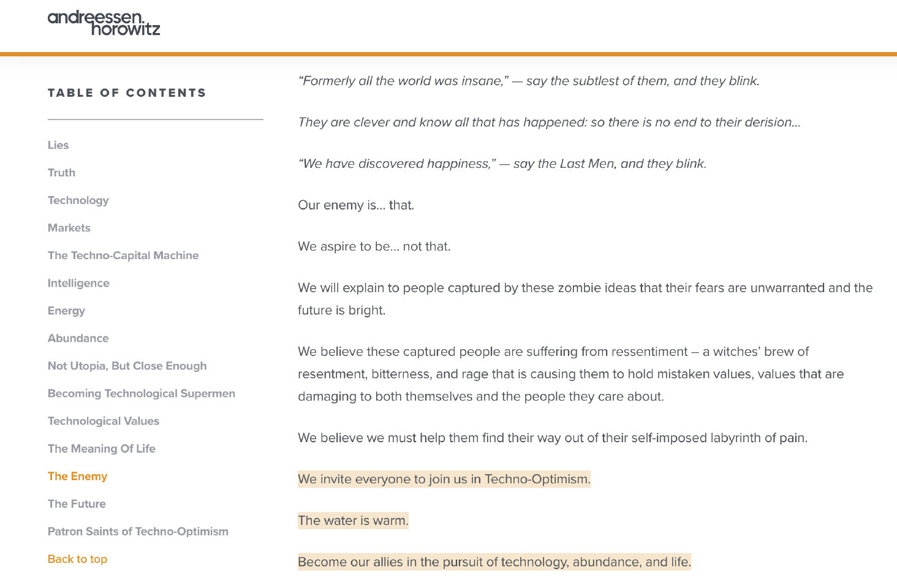Click the highlighted The Enemy entry

click(77, 476)
